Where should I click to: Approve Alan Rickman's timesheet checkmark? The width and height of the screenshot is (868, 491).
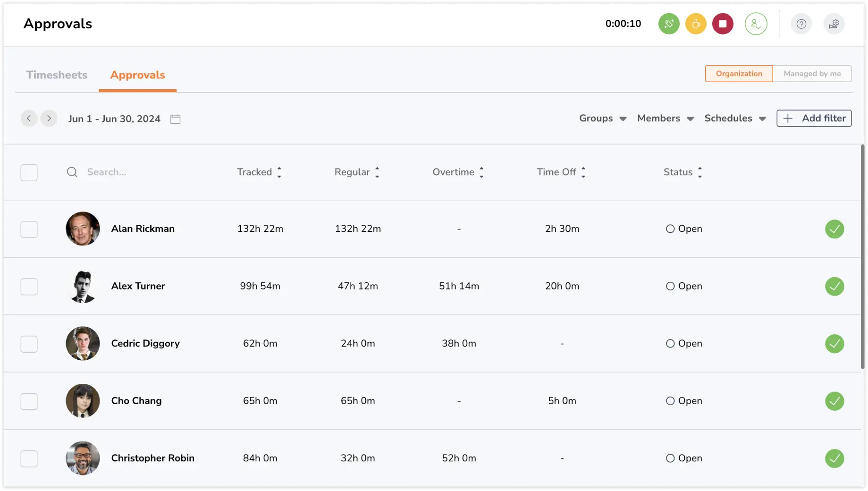834,229
